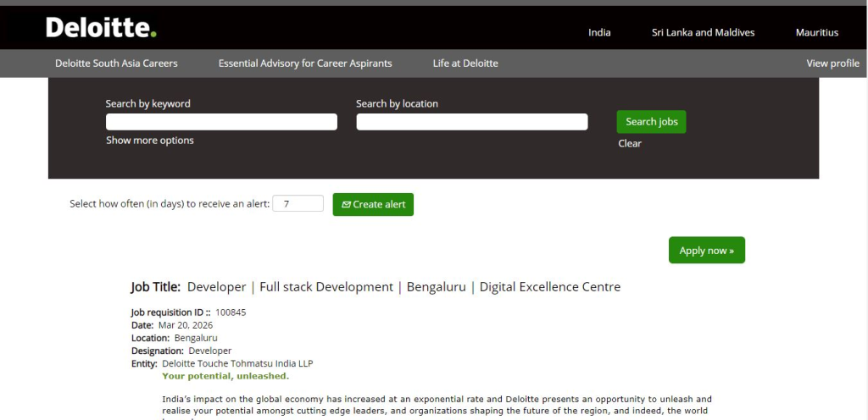Open Sri Lanka and Maldives link
The image size is (868, 420).
point(703,33)
